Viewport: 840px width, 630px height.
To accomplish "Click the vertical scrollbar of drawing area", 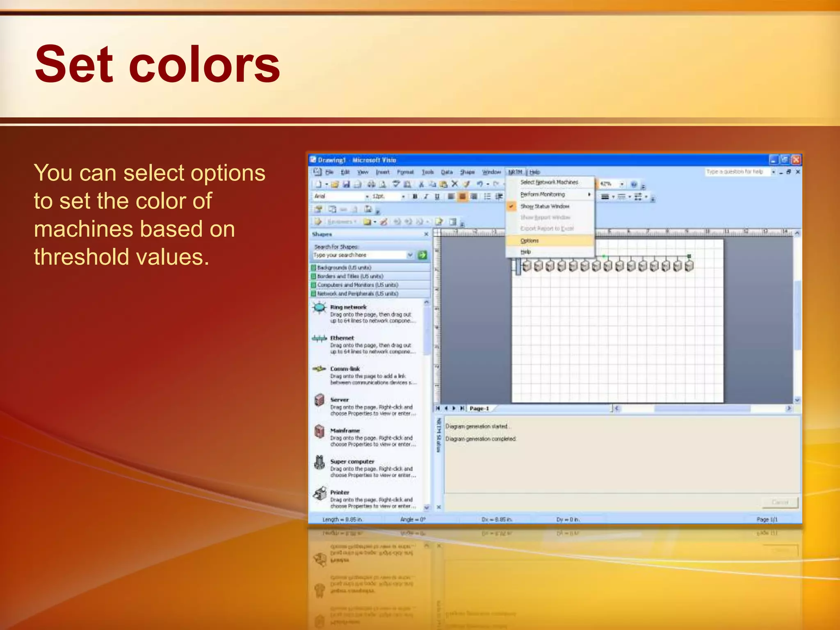I will [797, 315].
